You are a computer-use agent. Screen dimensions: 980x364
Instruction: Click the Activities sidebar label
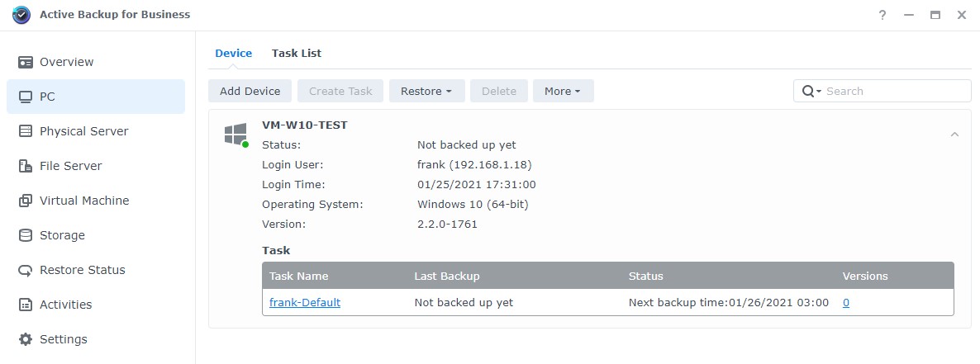[65, 305]
